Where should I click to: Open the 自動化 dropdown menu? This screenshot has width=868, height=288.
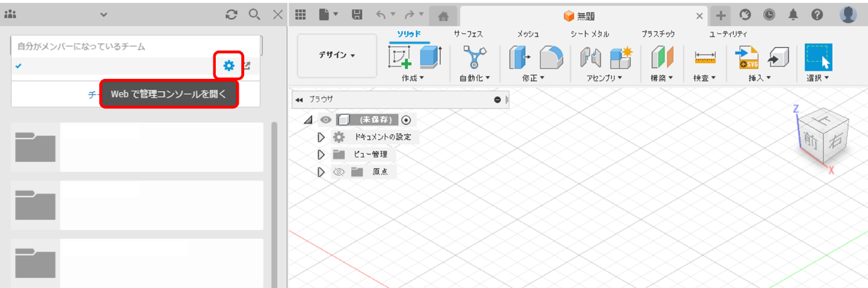click(474, 78)
